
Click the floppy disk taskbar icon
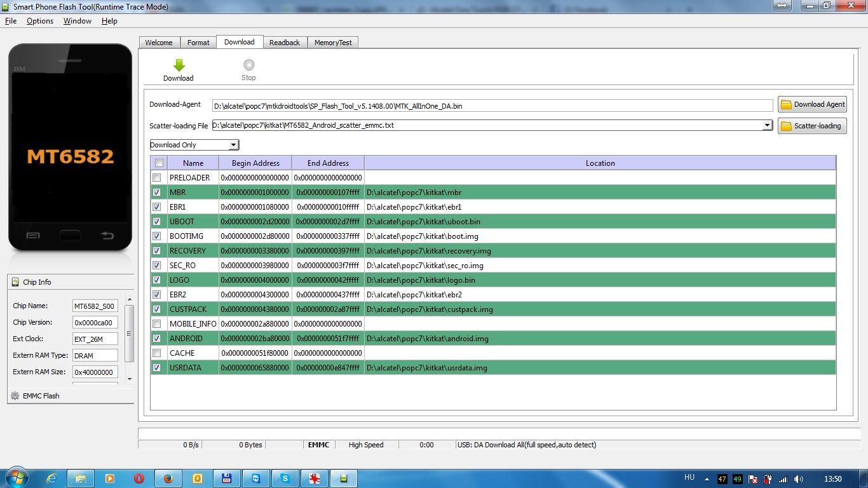click(x=227, y=478)
